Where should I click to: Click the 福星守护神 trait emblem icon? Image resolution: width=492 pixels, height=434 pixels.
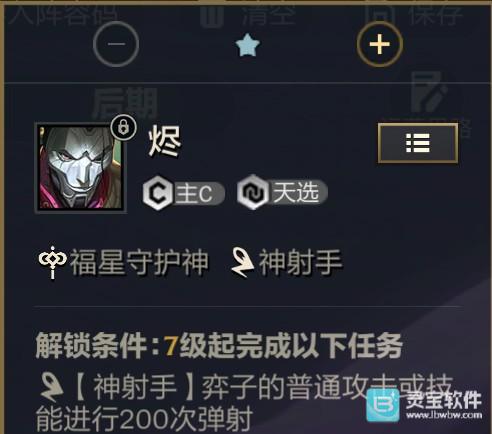click(x=52, y=262)
